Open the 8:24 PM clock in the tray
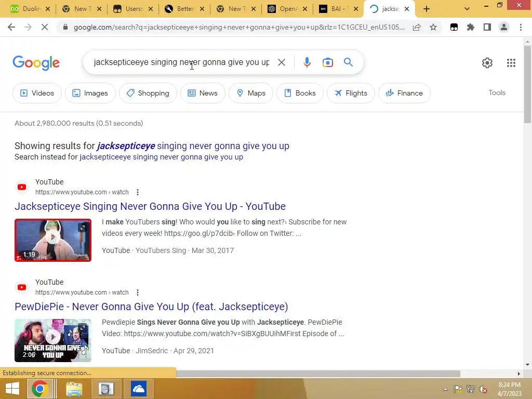Screen dimensions: 532x399 [x=509, y=389]
